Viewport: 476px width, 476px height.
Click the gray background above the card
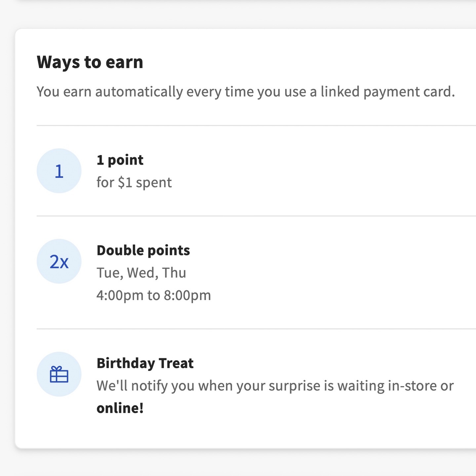point(238,15)
